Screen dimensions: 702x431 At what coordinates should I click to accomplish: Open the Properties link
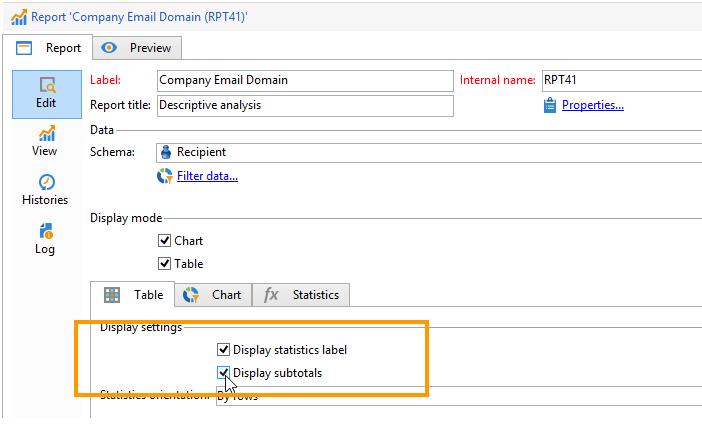[592, 105]
